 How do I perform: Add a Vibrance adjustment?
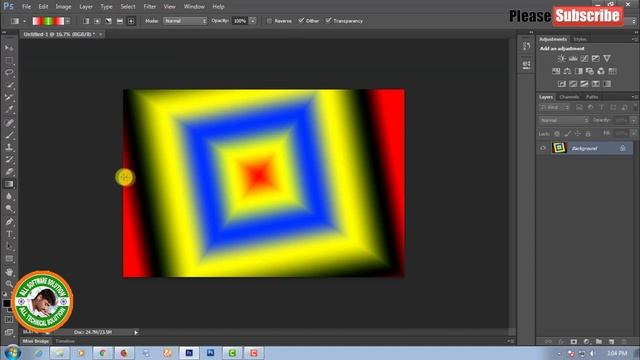(x=607, y=59)
